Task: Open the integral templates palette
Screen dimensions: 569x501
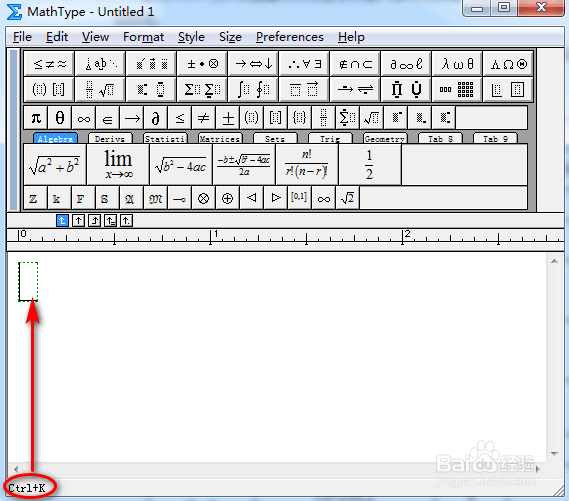Action: pos(254,89)
